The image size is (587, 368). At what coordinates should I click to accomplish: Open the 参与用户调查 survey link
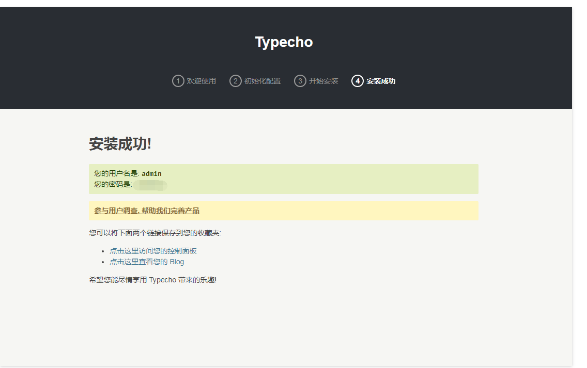[147, 211]
